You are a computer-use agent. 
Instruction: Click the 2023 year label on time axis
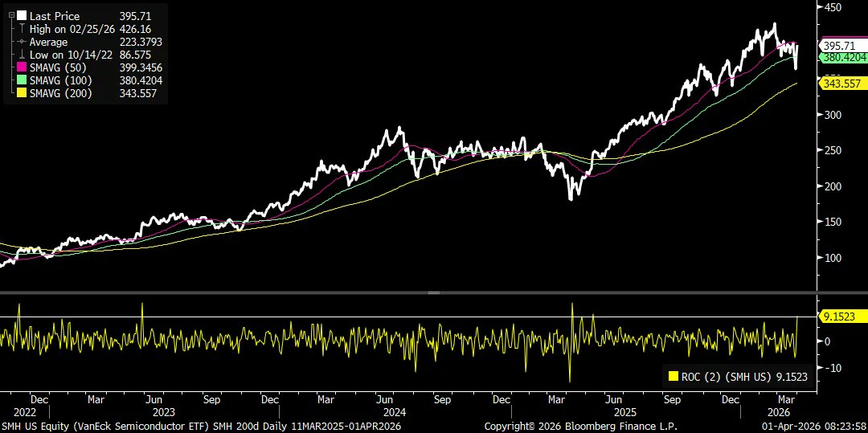click(x=164, y=412)
